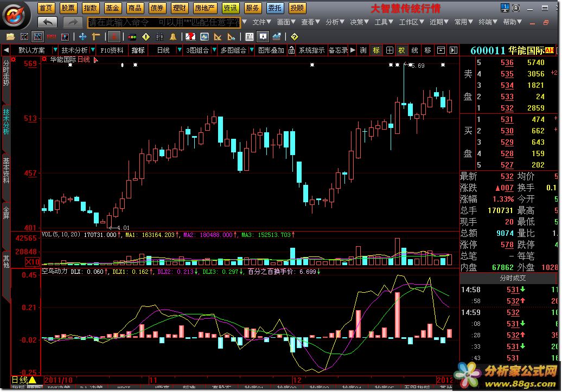Toggle the 线 line button
Image resolution: width=562 pixels, height=392 pixels.
(x=414, y=50)
